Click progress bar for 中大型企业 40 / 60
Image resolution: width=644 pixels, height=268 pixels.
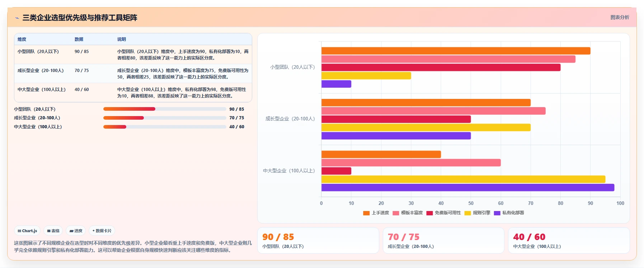pos(165,127)
